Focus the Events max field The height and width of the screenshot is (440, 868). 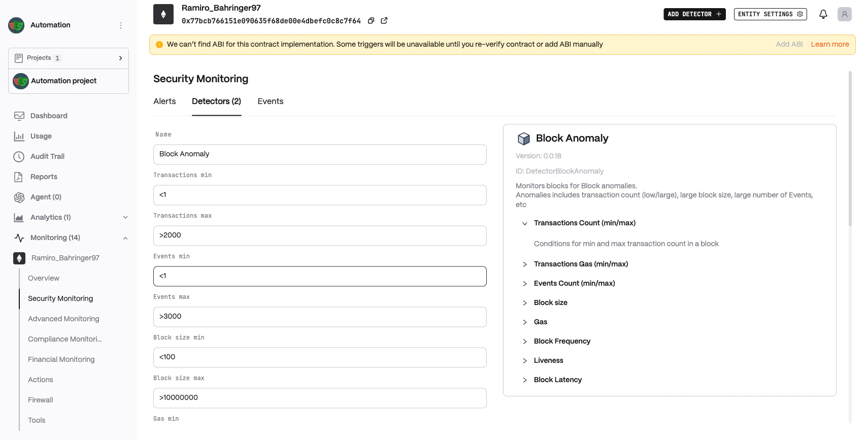(x=320, y=317)
